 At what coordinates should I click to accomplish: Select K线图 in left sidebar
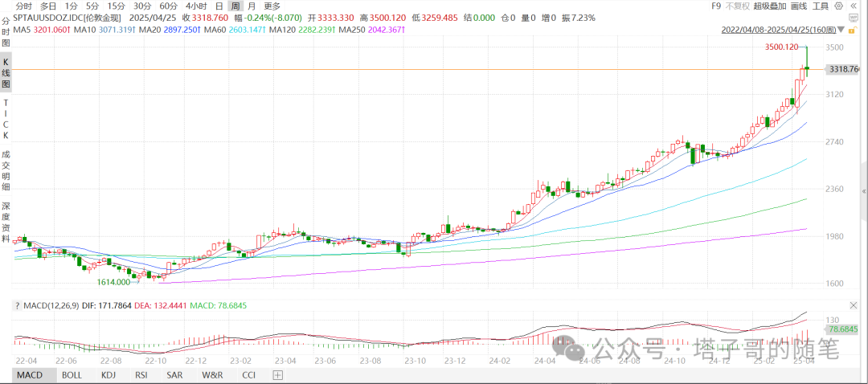click(x=6, y=74)
